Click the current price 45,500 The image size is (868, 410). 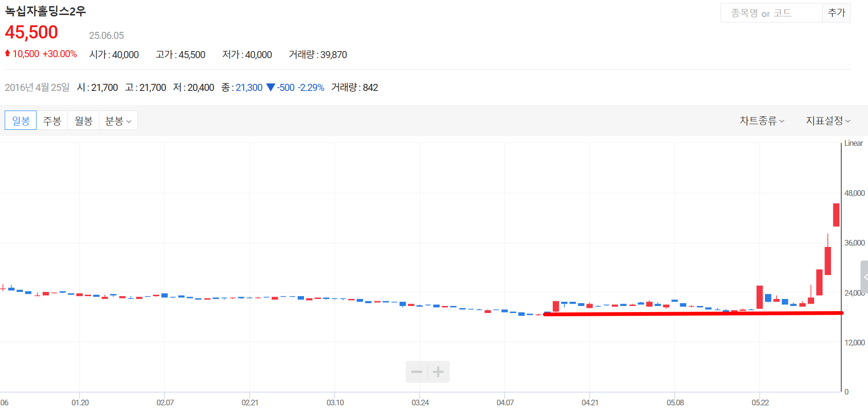pos(31,32)
